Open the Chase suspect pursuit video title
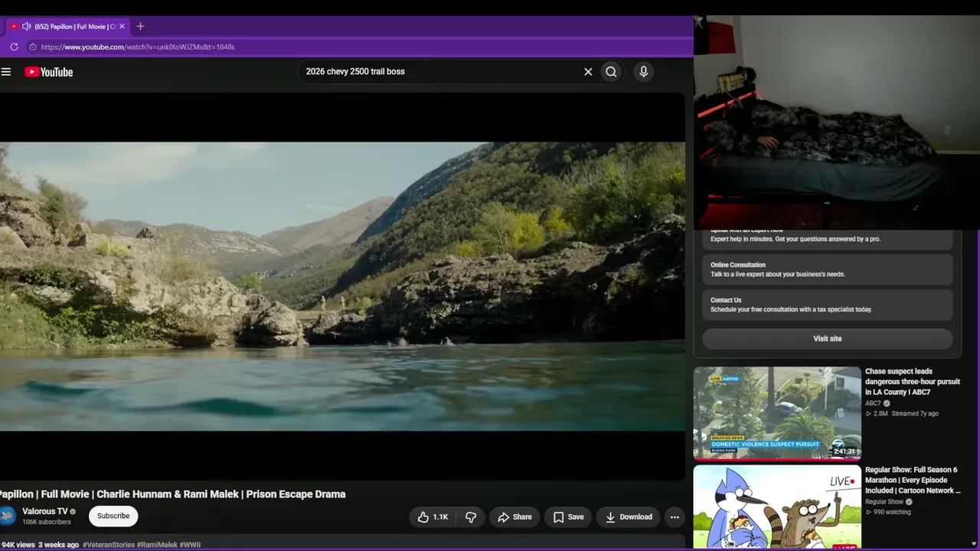This screenshot has width=980, height=551. 913,382
